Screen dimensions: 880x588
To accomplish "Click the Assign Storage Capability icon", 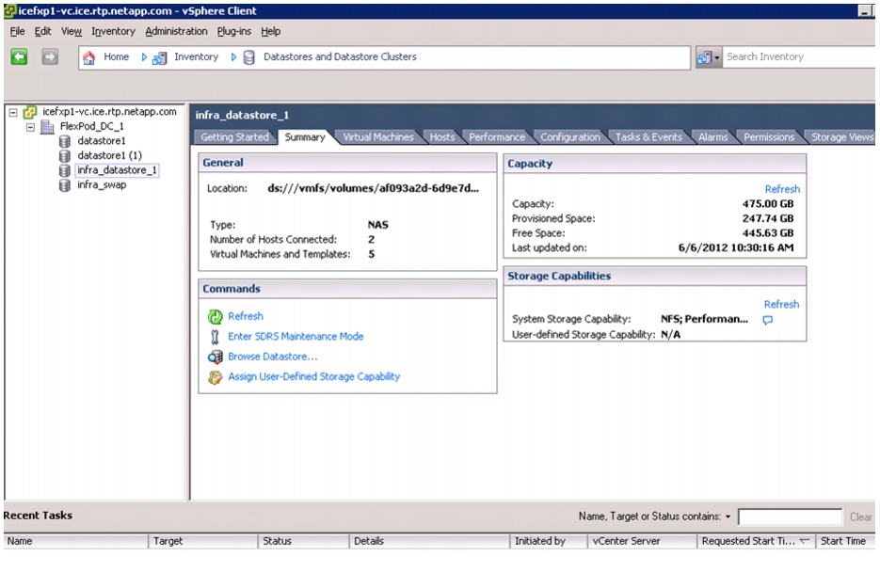I will (215, 377).
